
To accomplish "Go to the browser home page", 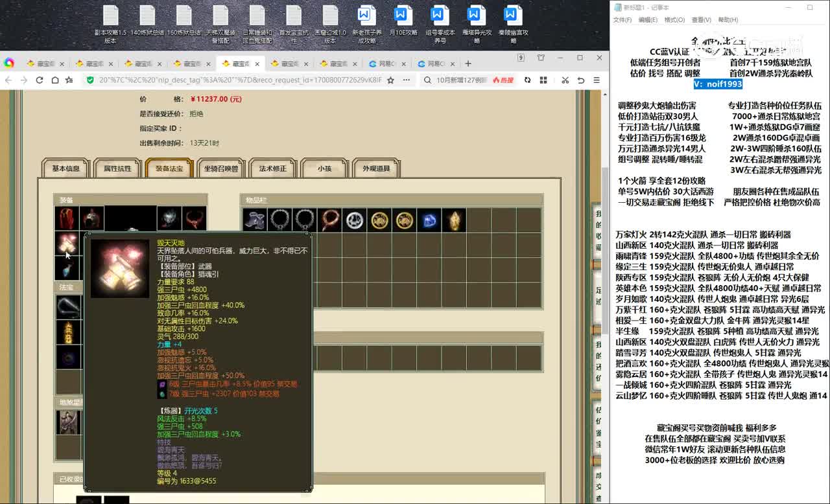I will (x=54, y=80).
